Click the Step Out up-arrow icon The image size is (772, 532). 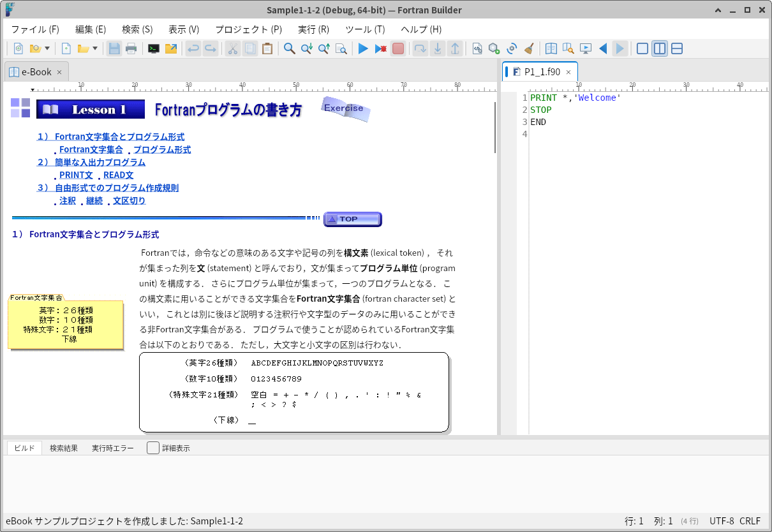pyautogui.click(x=455, y=48)
